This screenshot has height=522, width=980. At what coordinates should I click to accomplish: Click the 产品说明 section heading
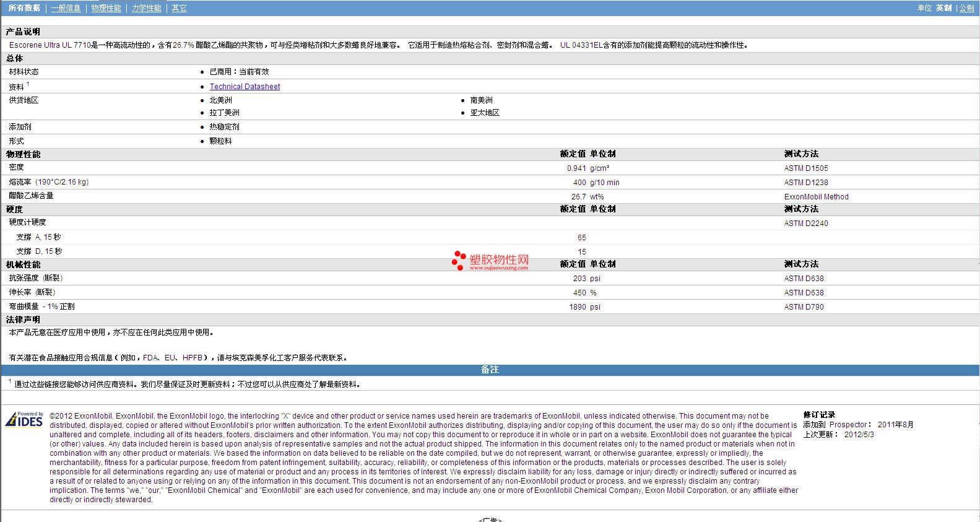click(x=23, y=32)
